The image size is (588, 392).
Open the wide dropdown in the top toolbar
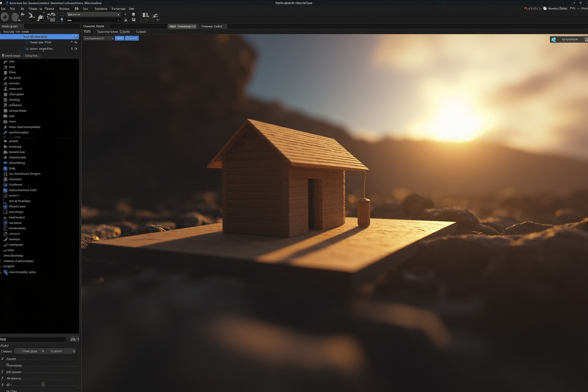click(x=93, y=15)
